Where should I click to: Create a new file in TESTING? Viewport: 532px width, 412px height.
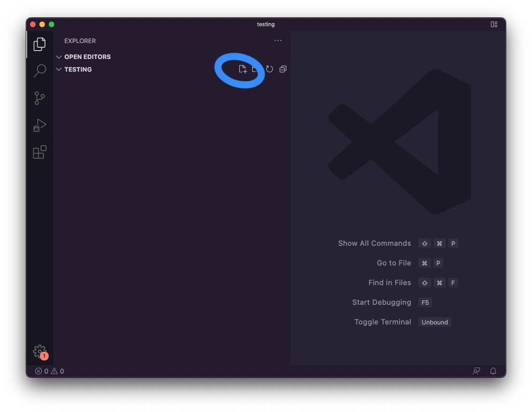click(243, 69)
